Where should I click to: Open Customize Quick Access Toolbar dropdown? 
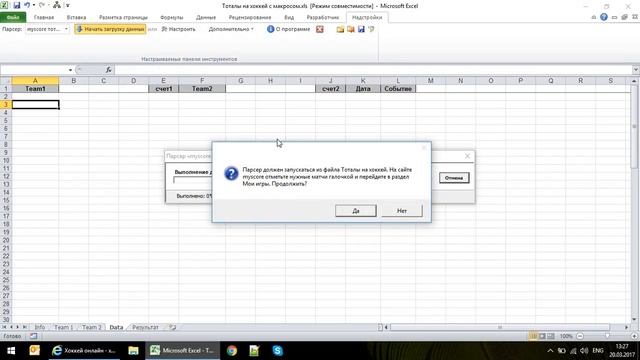pyautogui.click(x=68, y=5)
